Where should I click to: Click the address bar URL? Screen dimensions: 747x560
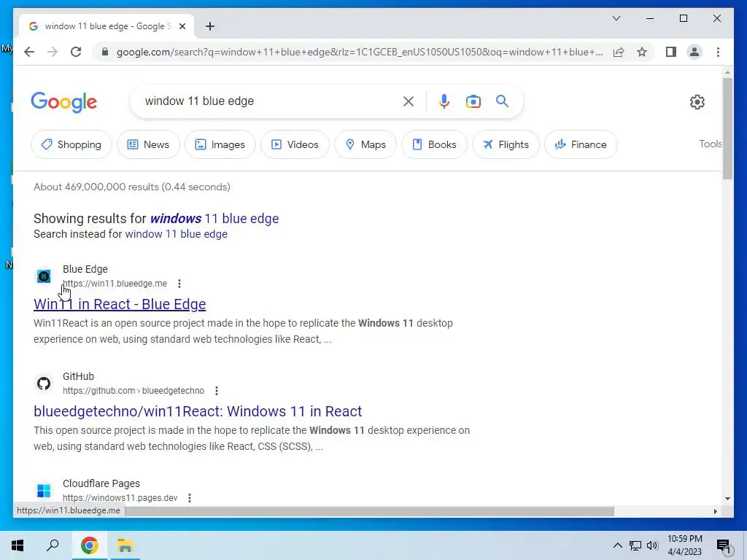tap(360, 52)
